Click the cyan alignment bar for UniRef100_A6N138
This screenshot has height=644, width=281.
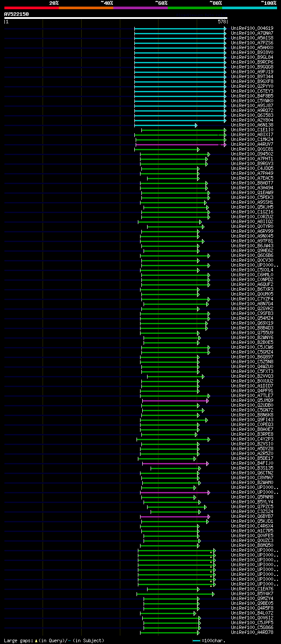[x=166, y=125]
